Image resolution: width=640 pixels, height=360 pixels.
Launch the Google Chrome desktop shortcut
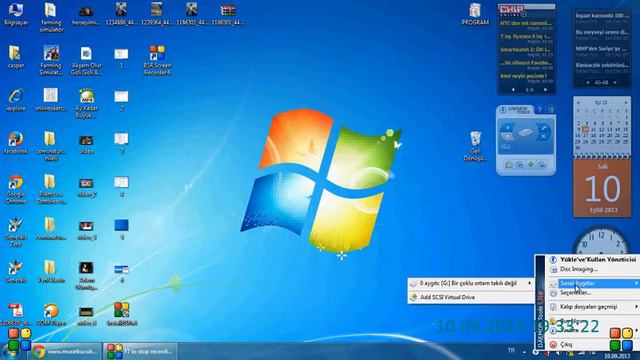(16, 189)
